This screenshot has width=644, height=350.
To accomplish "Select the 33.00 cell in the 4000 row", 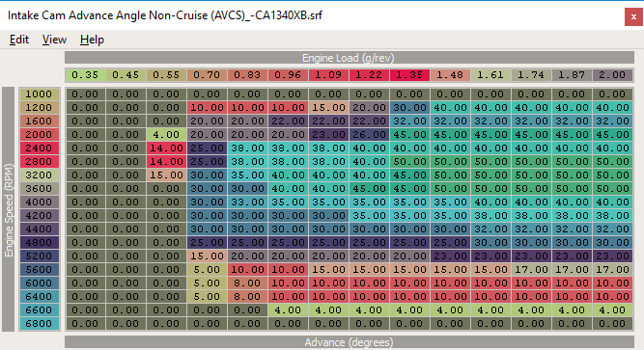I will [247, 202].
